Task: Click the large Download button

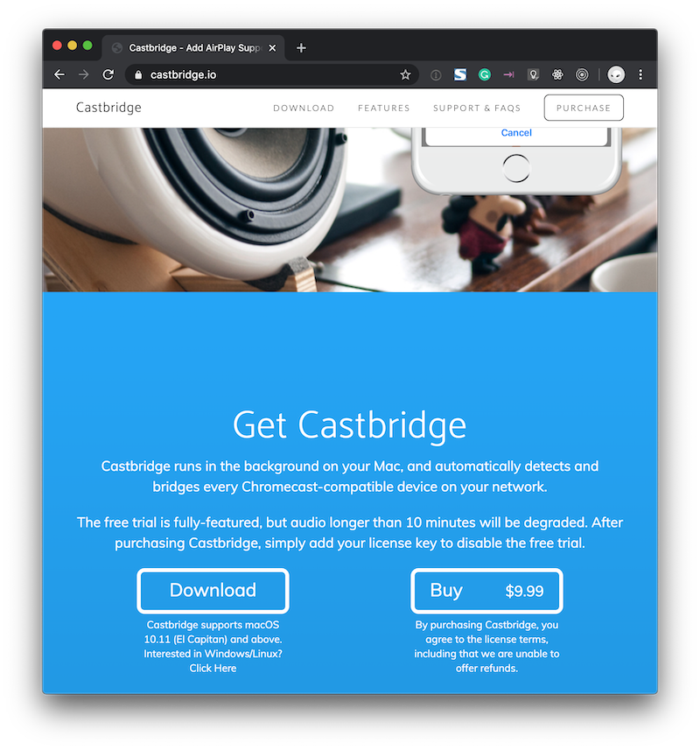Action: 213,591
